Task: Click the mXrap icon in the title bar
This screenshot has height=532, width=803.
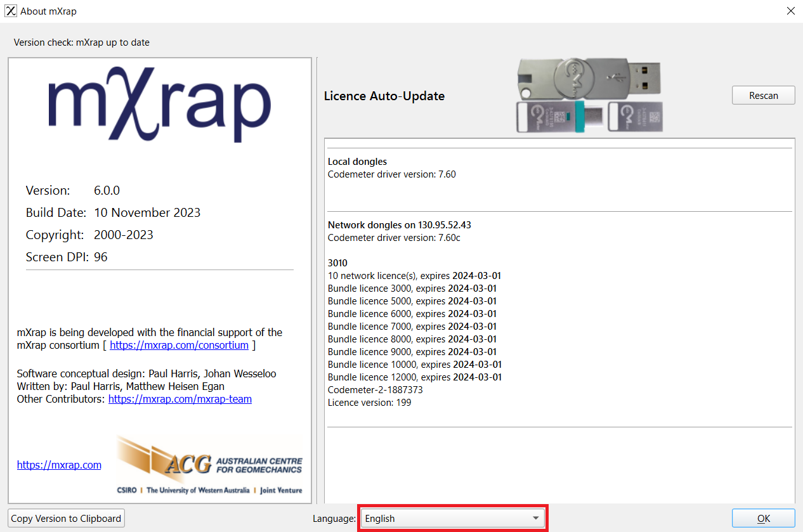Action: [x=10, y=11]
